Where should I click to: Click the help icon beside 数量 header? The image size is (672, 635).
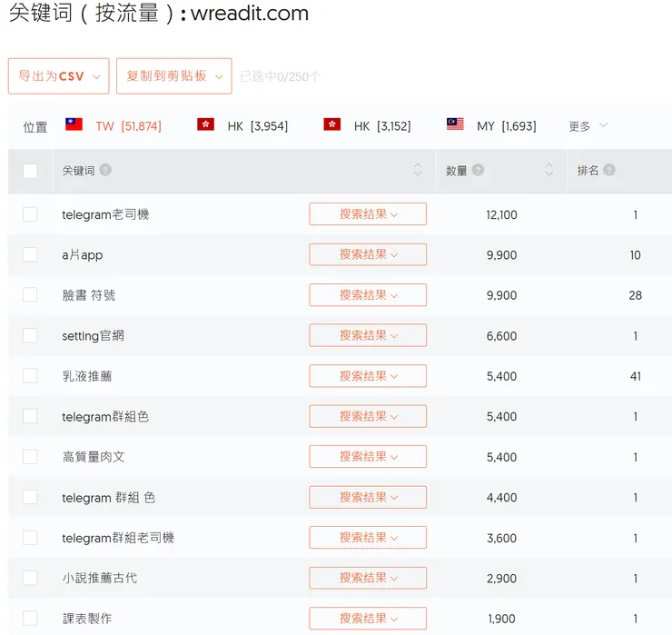tap(478, 170)
